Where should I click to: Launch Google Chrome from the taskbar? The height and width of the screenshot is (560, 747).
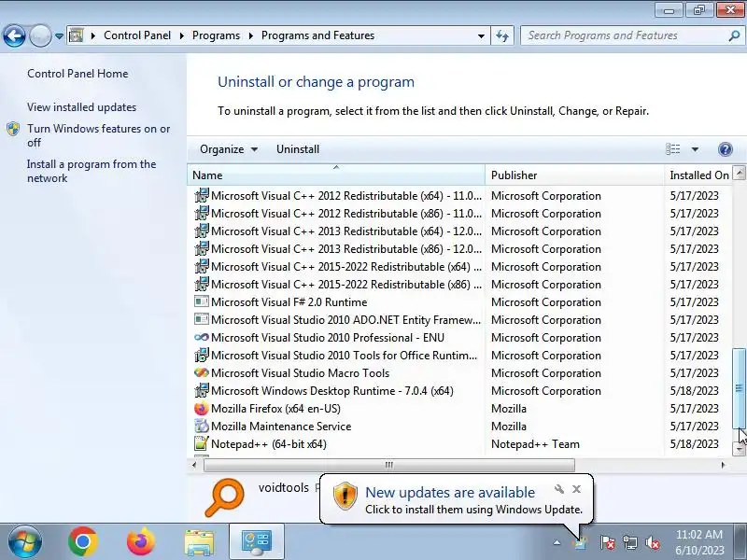coord(82,541)
